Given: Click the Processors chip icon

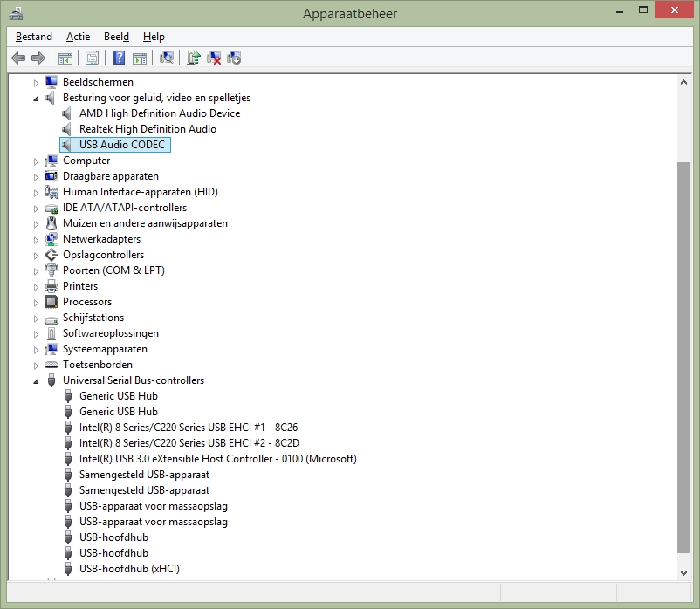Looking at the screenshot, I should click(51, 302).
